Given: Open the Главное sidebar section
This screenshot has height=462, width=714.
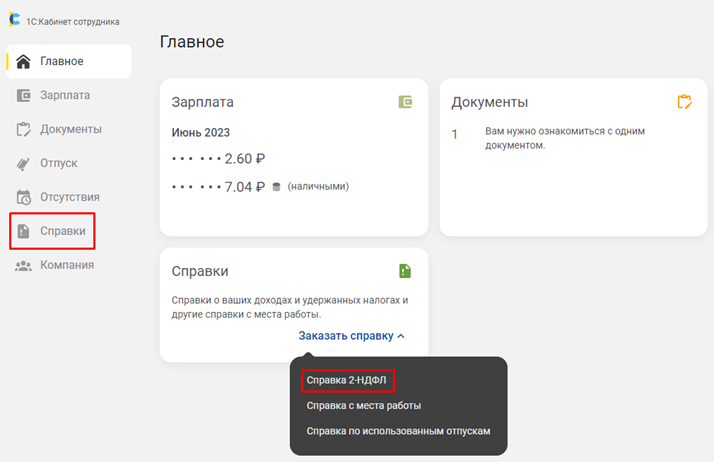Looking at the screenshot, I should click(x=69, y=61).
